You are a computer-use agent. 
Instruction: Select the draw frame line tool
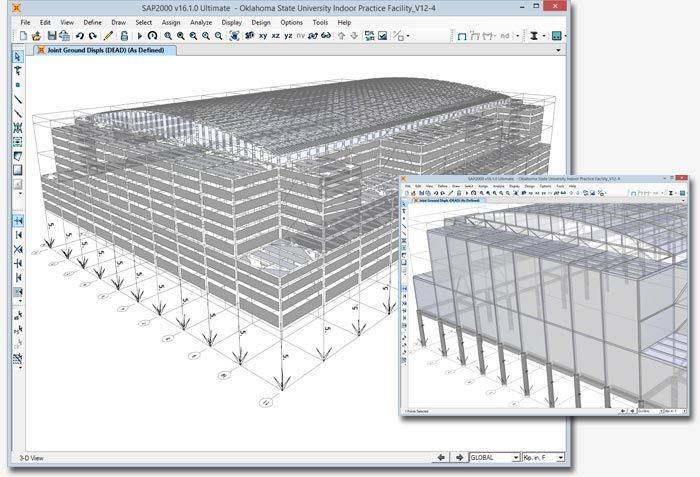(17, 99)
